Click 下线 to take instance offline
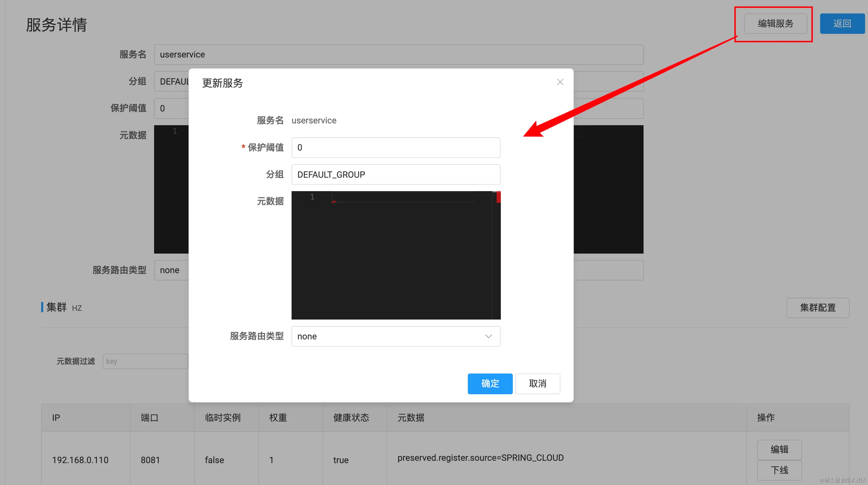Viewport: 868px width, 485px height. point(779,470)
